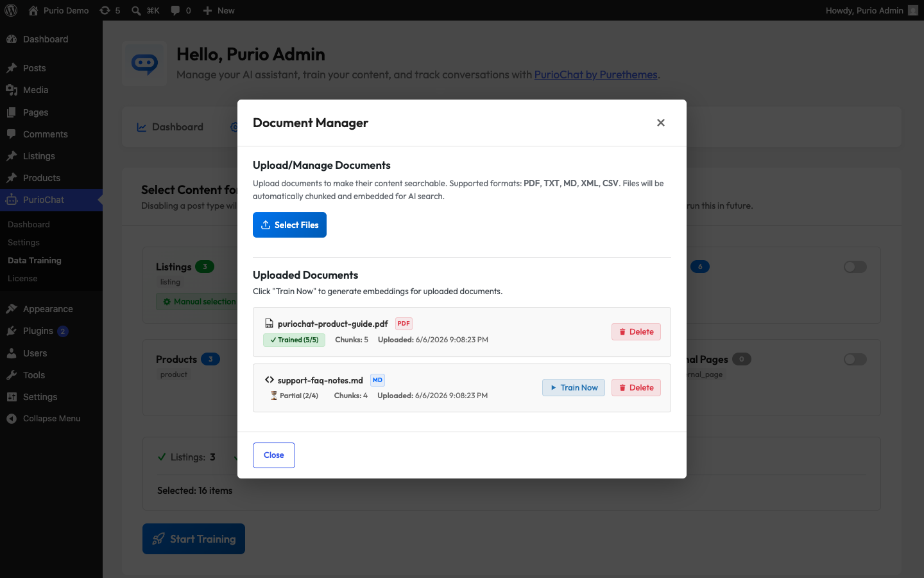Click Select Files upload button
Screen dimensions: 924x578
[x=289, y=225]
